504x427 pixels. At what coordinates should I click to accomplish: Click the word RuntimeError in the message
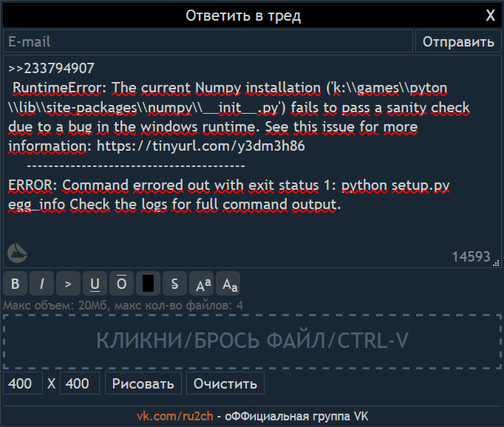coord(57,88)
